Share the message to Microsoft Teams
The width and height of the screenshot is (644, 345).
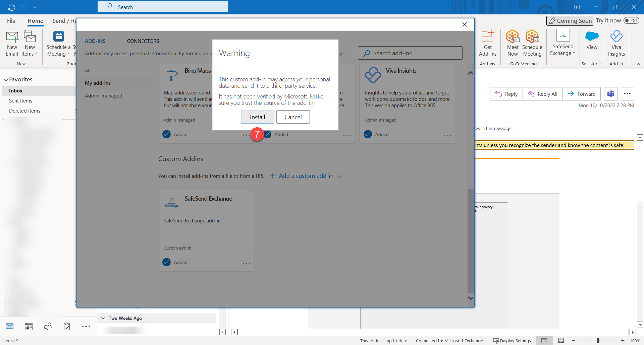pyautogui.click(x=610, y=94)
